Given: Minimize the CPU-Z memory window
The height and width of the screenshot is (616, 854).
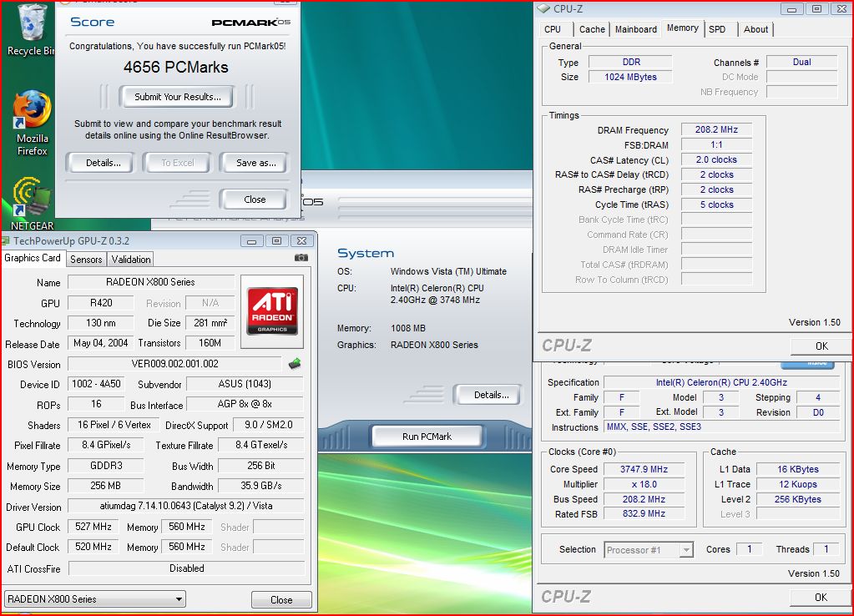Looking at the screenshot, I should click(x=791, y=8).
